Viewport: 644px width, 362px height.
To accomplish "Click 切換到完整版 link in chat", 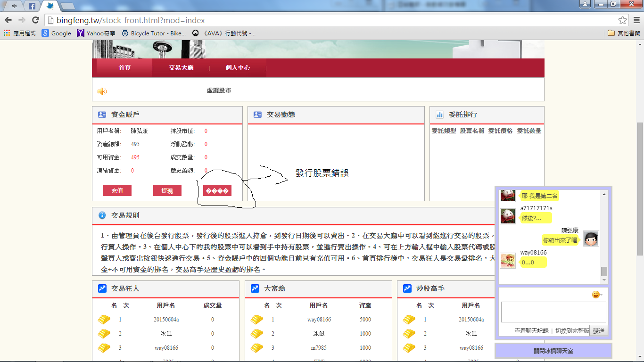I will pyautogui.click(x=572, y=331).
